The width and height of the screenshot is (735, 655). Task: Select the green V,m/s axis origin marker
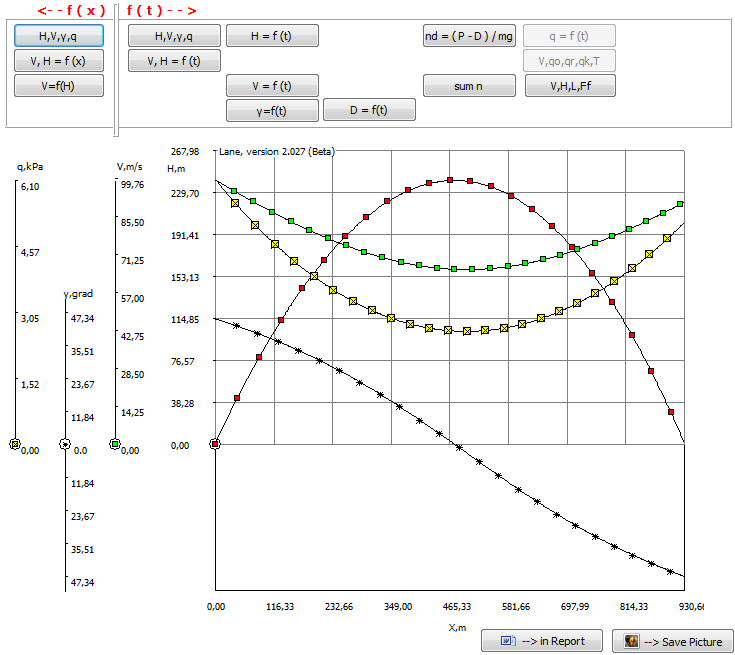[x=115, y=444]
